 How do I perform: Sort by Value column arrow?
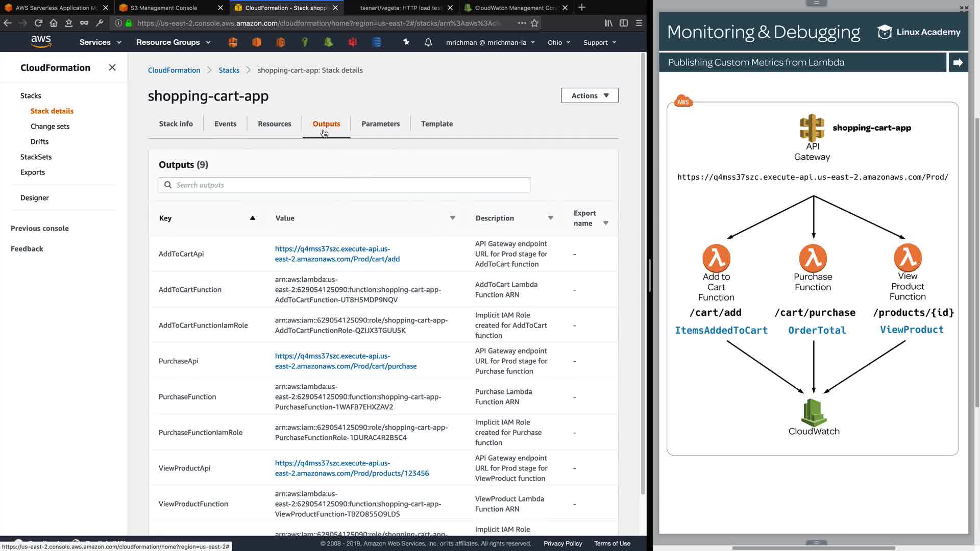point(452,218)
